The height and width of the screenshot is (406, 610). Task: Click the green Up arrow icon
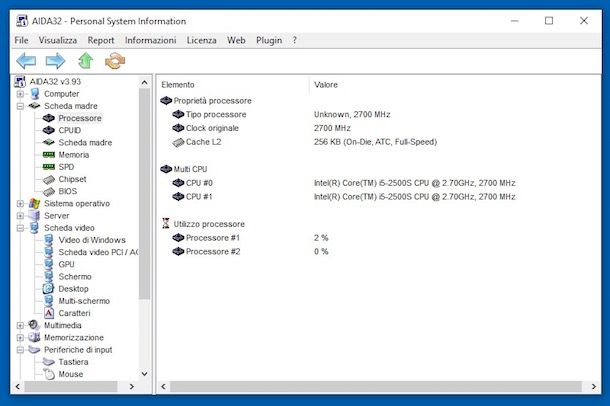pos(86,61)
